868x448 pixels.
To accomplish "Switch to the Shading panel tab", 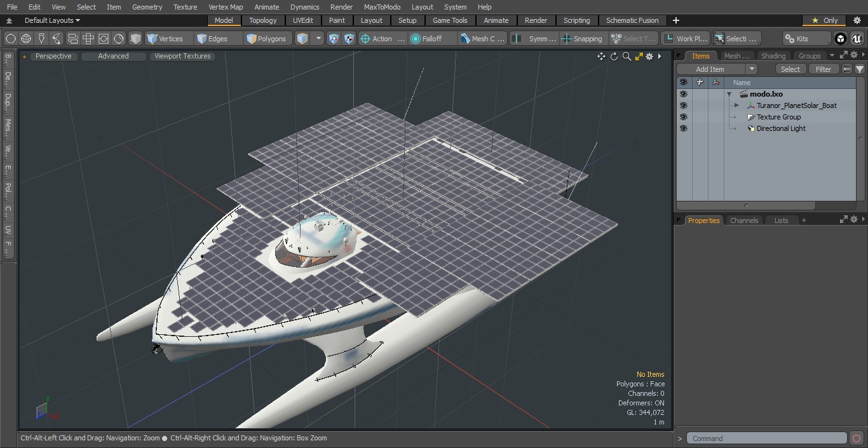I will pyautogui.click(x=773, y=56).
